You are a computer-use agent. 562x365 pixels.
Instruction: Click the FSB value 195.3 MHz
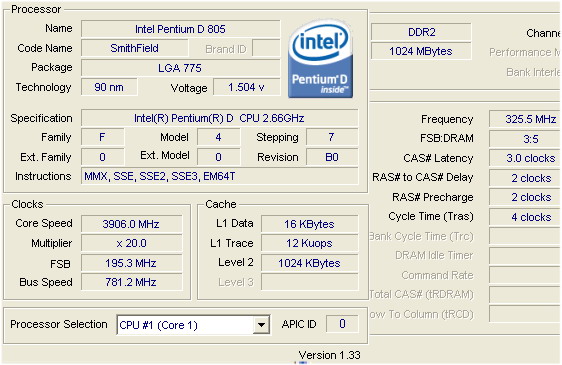pos(132,263)
